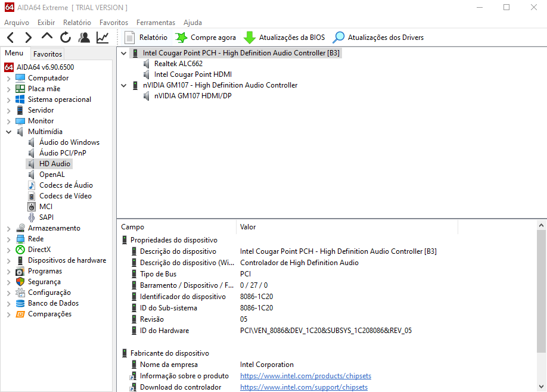Viewport: 547px width, 392px height.
Task: Switch to the Menu sidebar tab
Action: click(x=14, y=53)
